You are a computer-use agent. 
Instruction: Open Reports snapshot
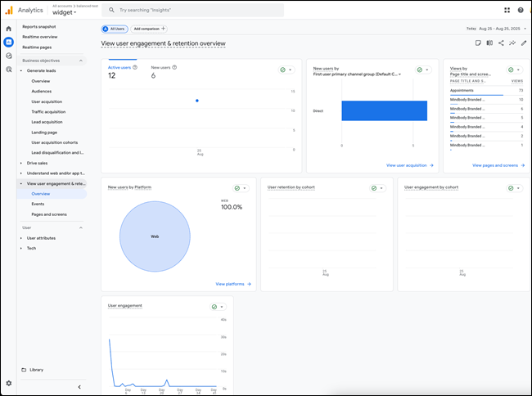pyautogui.click(x=39, y=27)
